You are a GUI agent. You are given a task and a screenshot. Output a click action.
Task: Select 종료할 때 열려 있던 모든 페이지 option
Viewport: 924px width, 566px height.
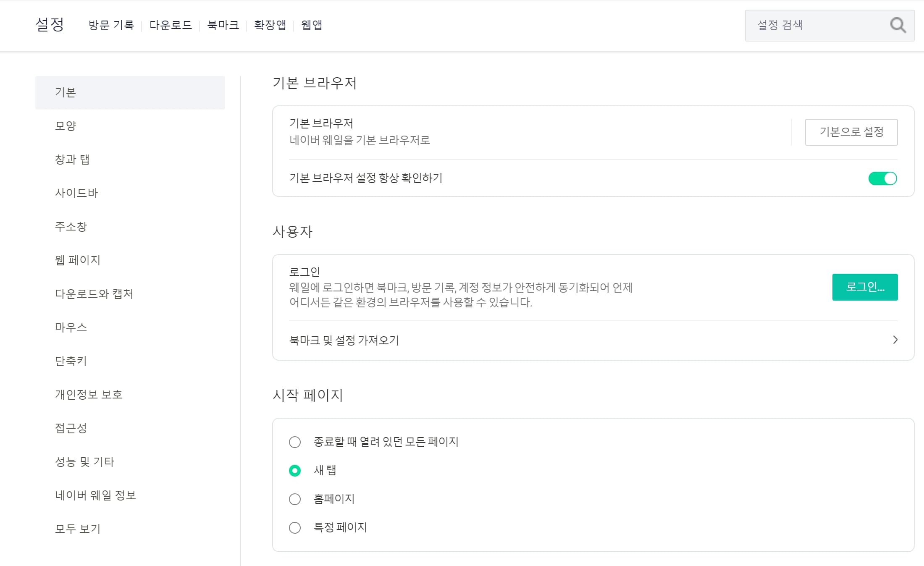click(x=295, y=442)
